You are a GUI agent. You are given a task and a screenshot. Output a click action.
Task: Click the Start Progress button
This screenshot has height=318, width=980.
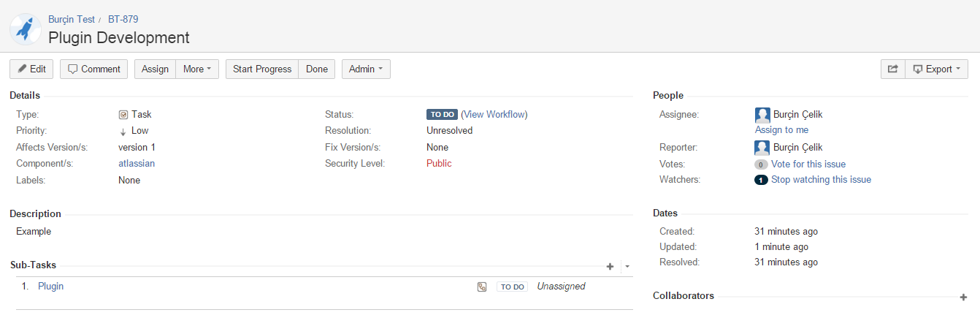coord(262,69)
